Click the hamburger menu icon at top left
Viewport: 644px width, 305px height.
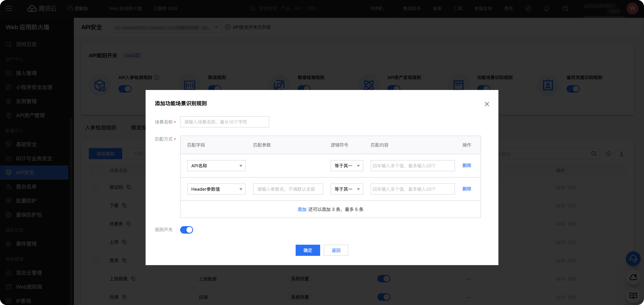click(x=9, y=9)
